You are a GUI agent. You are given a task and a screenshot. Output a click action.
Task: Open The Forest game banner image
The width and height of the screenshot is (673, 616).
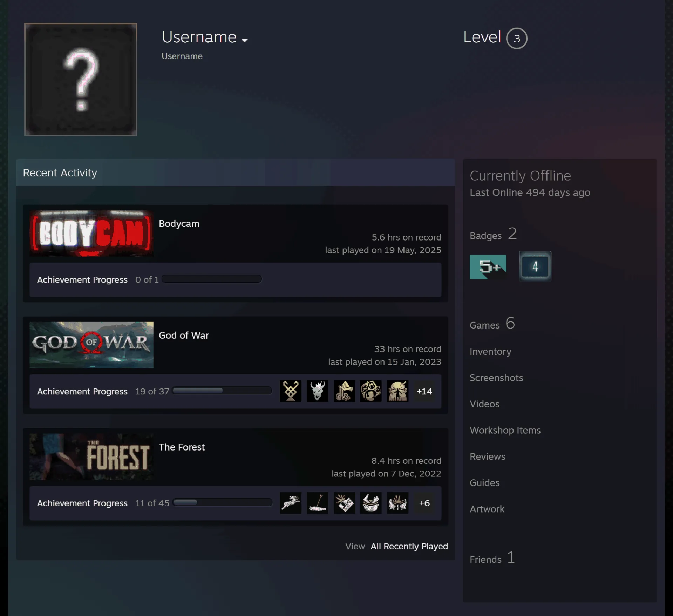click(x=91, y=456)
